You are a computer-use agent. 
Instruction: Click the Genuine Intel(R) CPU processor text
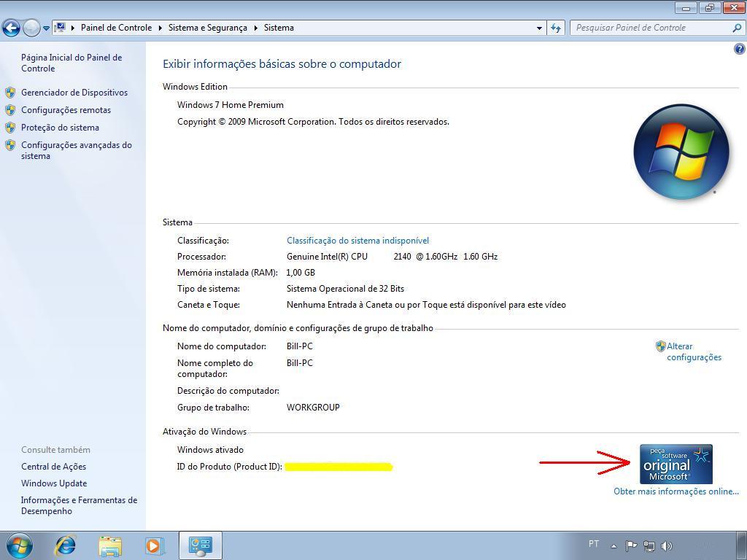(392, 256)
